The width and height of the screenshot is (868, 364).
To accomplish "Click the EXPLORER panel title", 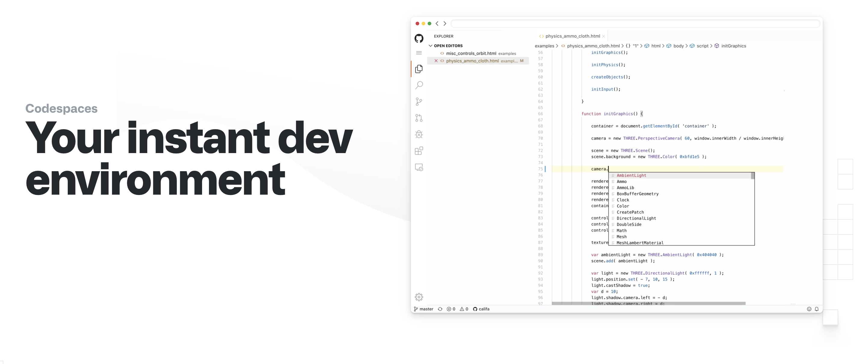I will click(x=443, y=36).
